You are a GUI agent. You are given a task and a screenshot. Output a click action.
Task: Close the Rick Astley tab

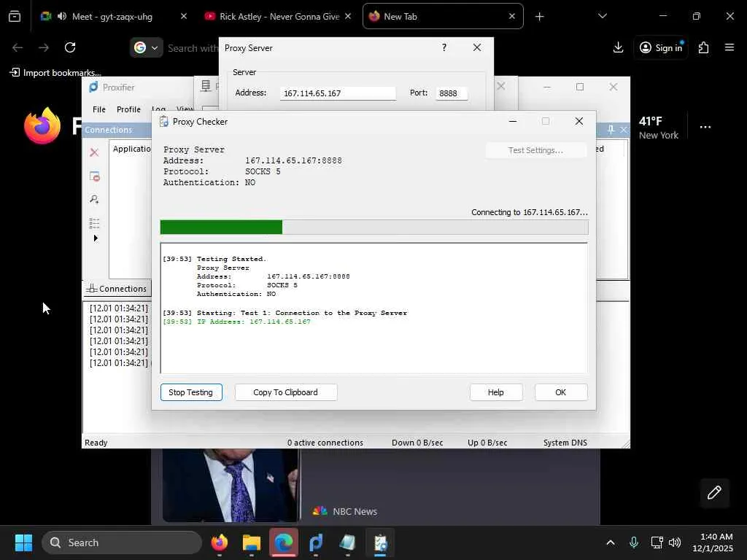pos(348,16)
